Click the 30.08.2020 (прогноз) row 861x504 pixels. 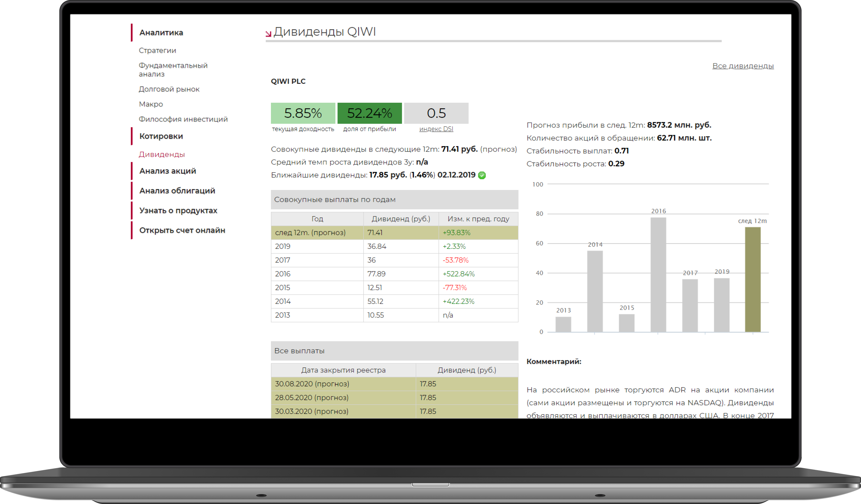[x=394, y=384]
